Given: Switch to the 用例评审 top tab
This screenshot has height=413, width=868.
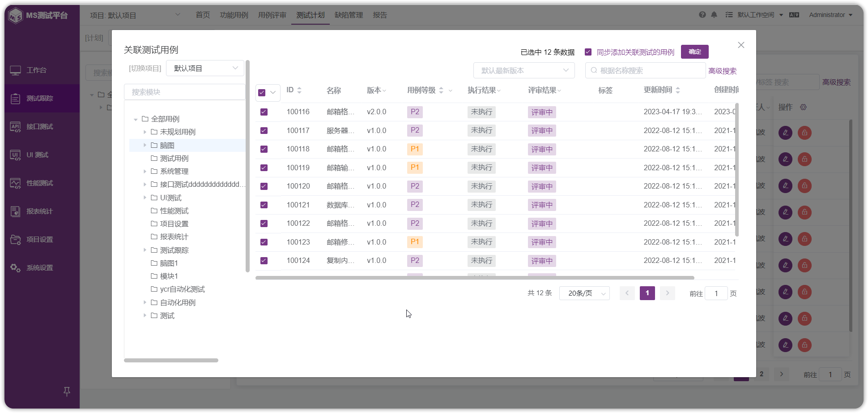Looking at the screenshot, I should (272, 15).
